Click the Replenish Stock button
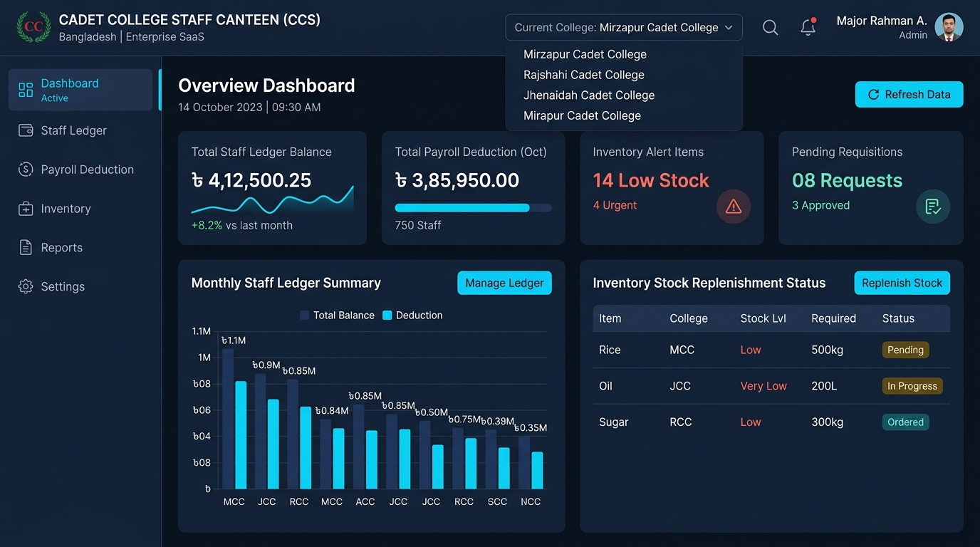The image size is (980, 547). pos(902,283)
